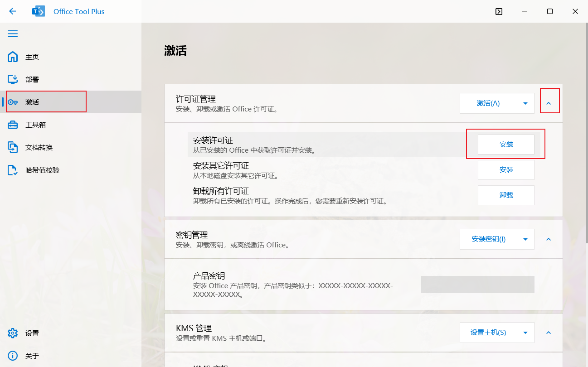Click the back arrow icon

coord(13,11)
